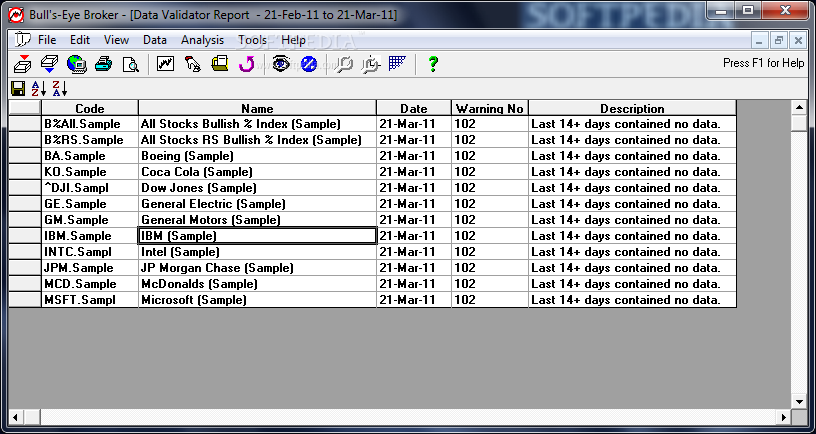The width and height of the screenshot is (816, 434).
Task: Minimize the inner document window
Action: coord(760,40)
